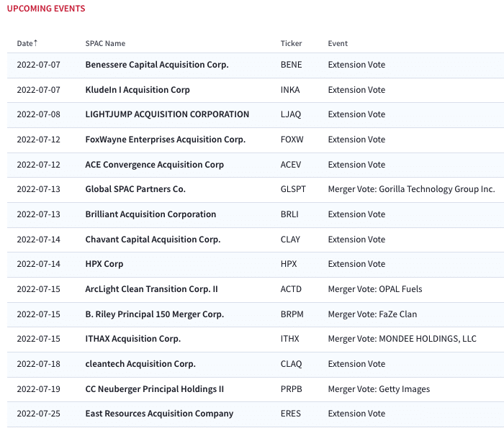
Task: Select the BENE ticker cell
Action: pos(291,65)
